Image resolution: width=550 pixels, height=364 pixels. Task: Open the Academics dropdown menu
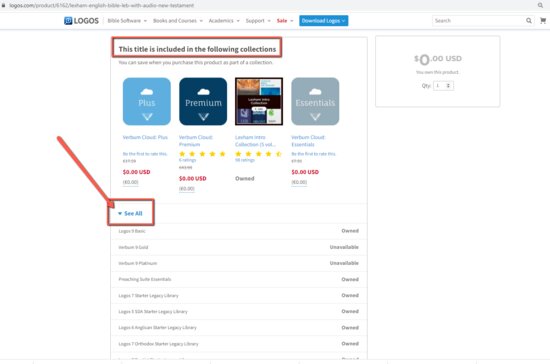(224, 21)
